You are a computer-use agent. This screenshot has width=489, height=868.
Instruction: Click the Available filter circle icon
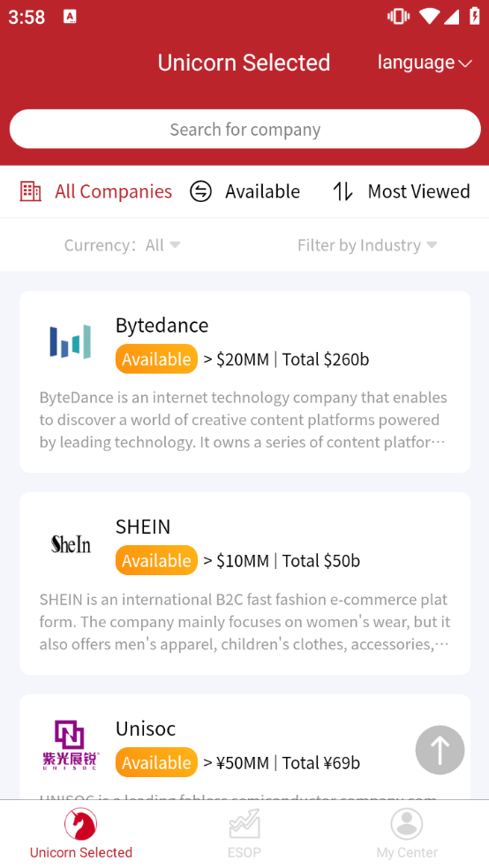pos(200,191)
